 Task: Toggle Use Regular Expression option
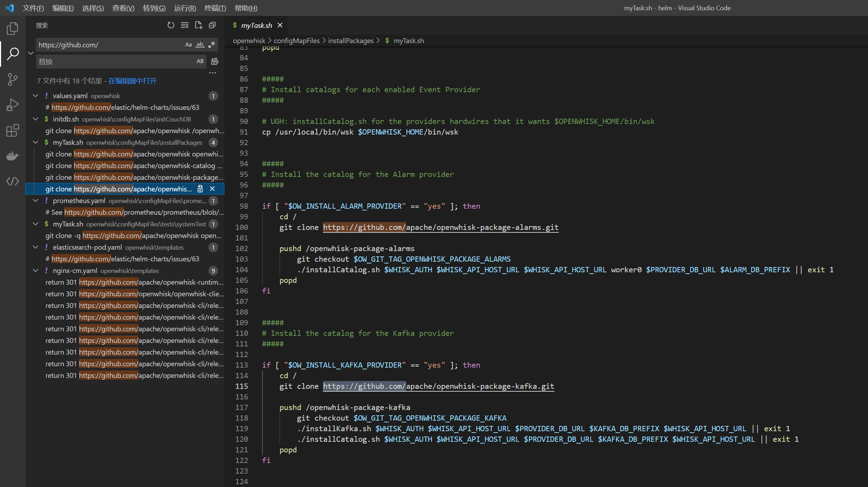(x=212, y=45)
